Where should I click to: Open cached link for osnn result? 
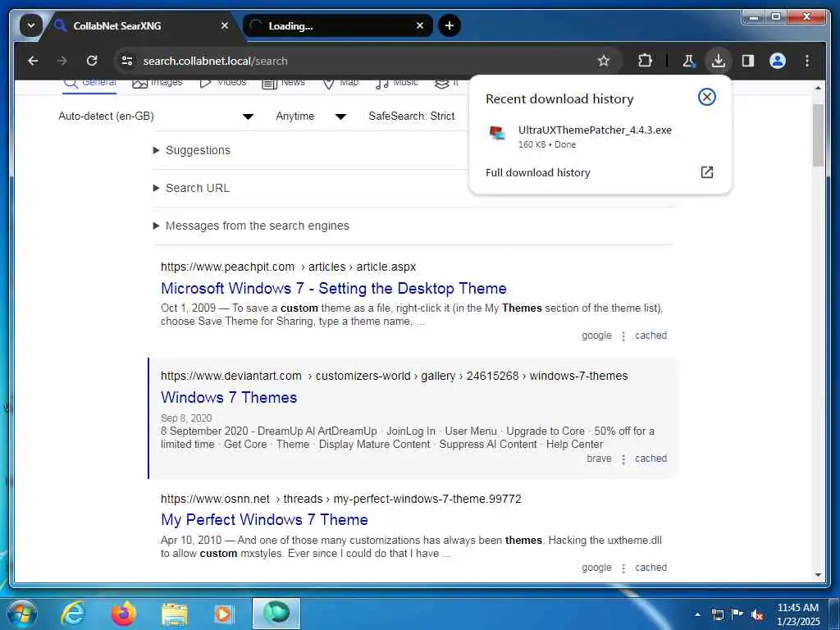(651, 568)
